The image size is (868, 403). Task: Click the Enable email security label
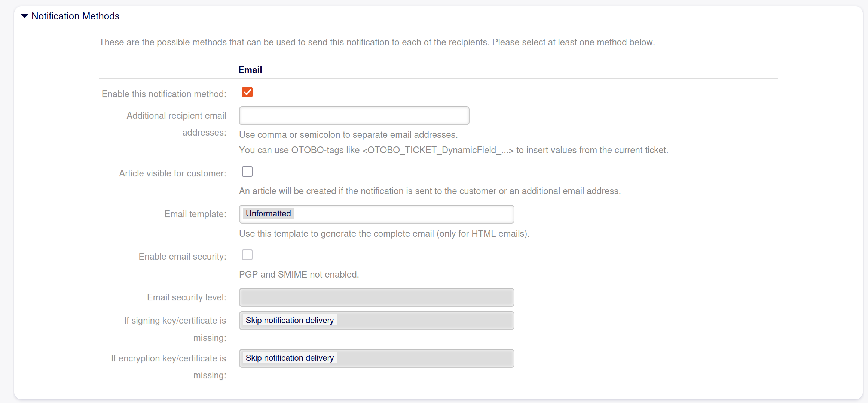click(x=182, y=257)
